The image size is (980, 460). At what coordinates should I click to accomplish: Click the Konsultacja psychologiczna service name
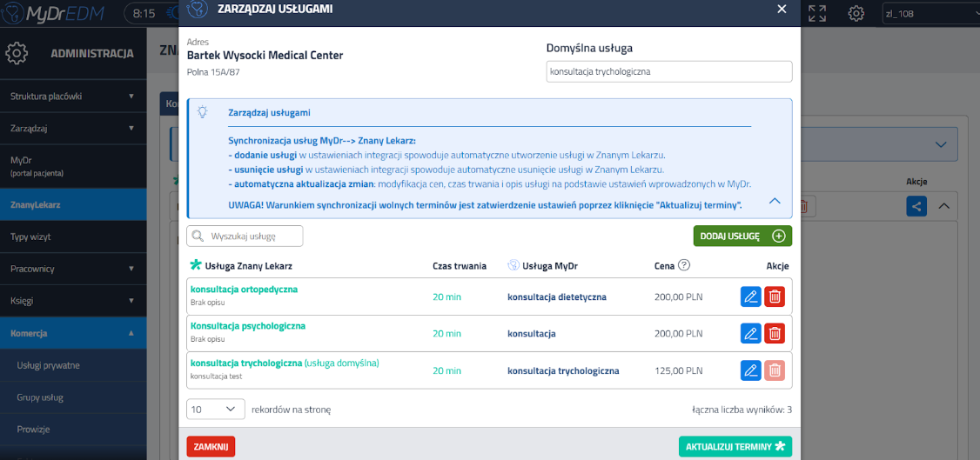[x=247, y=326]
